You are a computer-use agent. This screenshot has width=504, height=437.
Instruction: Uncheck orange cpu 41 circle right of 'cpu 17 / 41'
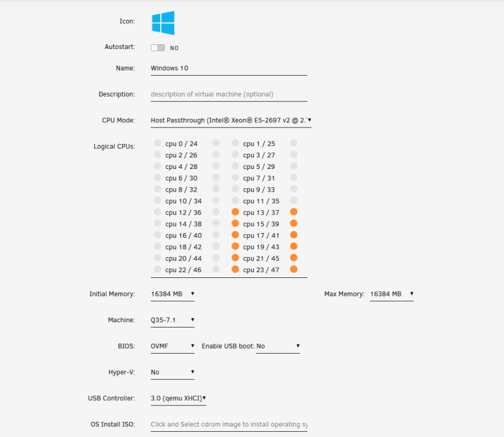point(294,235)
